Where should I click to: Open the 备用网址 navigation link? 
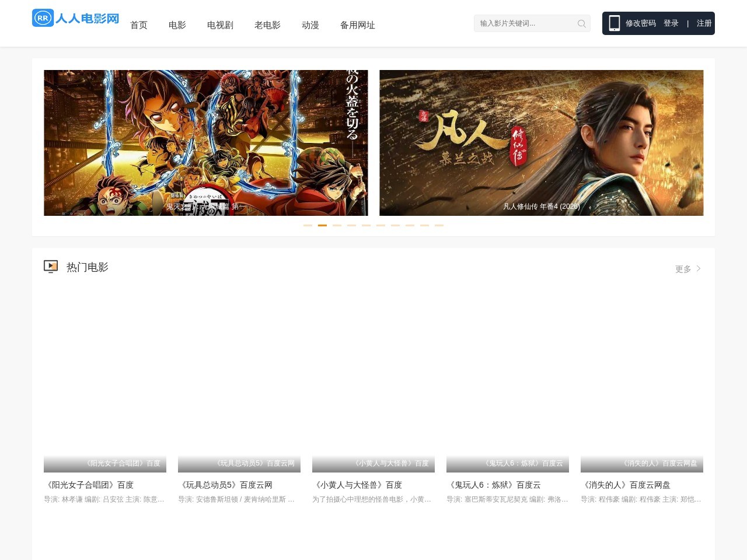pos(358,25)
